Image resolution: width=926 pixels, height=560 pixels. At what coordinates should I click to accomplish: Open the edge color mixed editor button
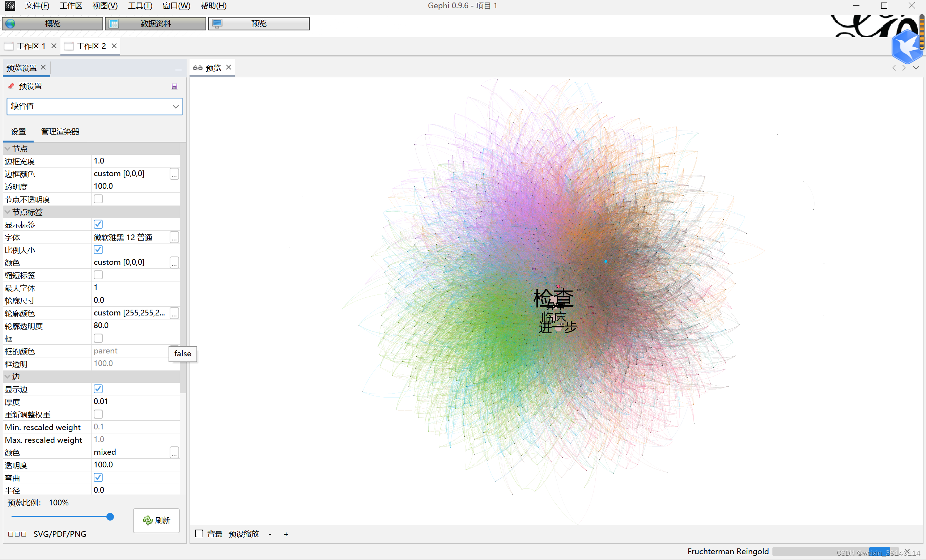click(x=174, y=453)
